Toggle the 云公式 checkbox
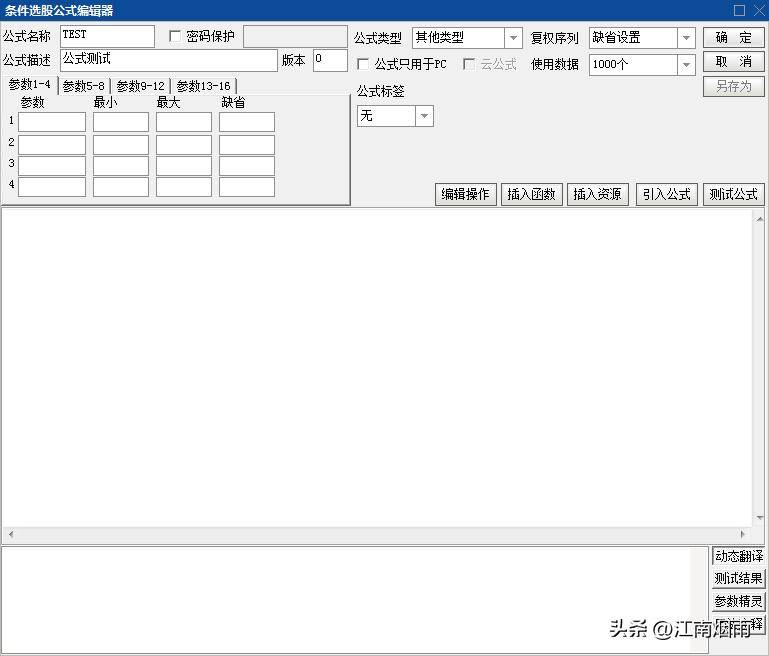 point(469,64)
